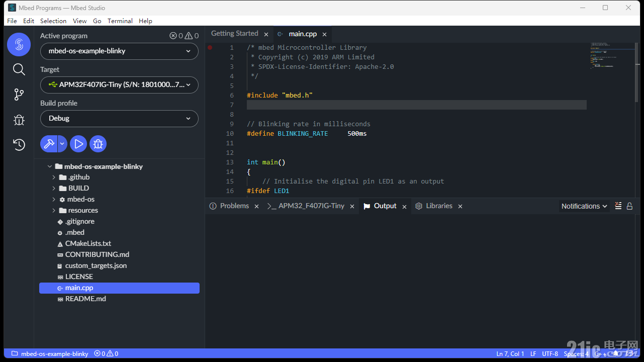Close the Libraries panel tab

tap(460, 206)
